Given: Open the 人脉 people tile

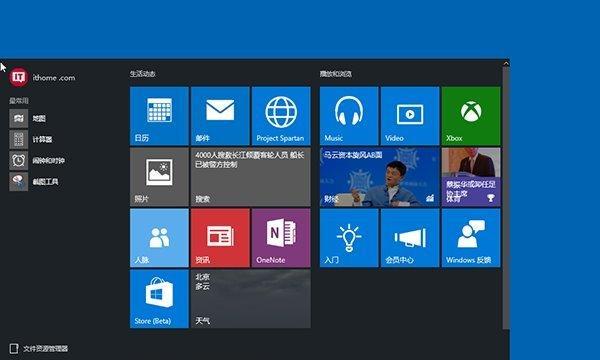Looking at the screenshot, I should pyautogui.click(x=159, y=238).
